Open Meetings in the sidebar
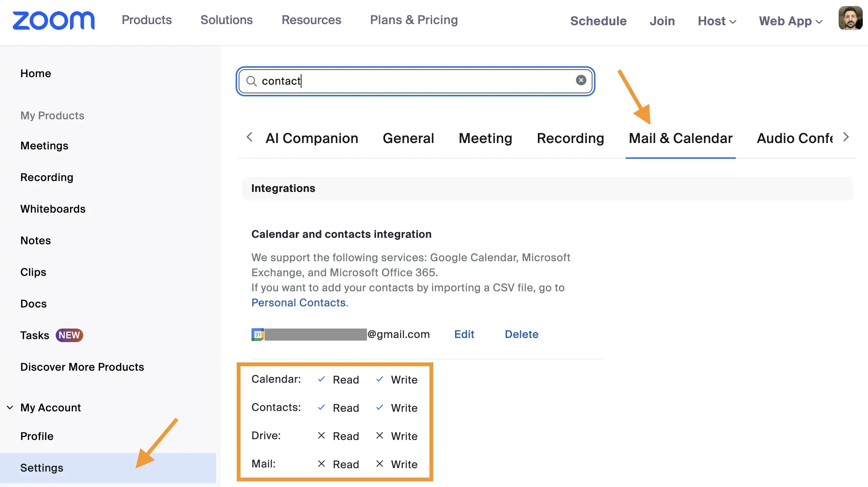This screenshot has height=487, width=868. [x=44, y=146]
